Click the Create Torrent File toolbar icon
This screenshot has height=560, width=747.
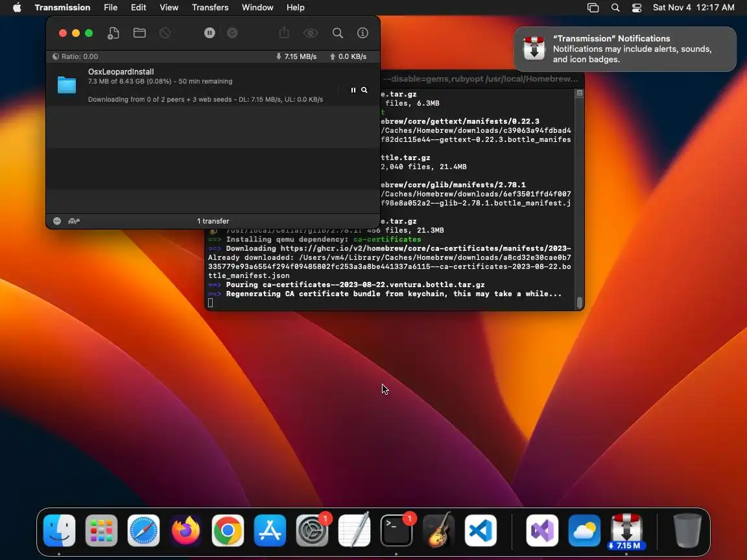[113, 33]
